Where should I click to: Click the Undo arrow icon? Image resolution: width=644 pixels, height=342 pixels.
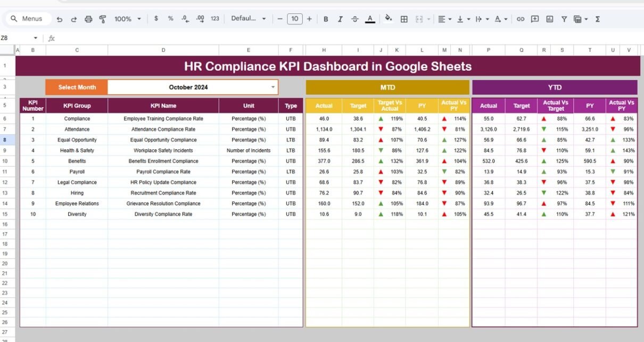point(60,19)
